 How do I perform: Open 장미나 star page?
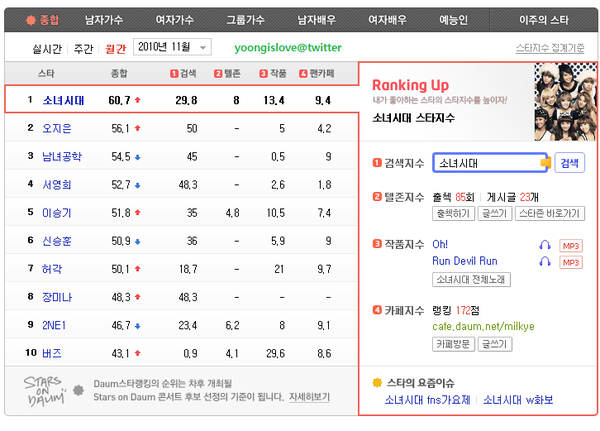(57, 297)
